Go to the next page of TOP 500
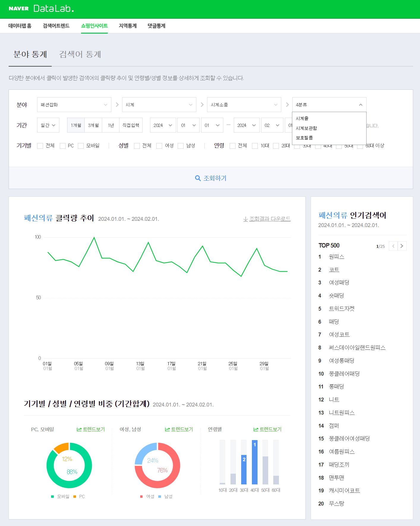Screen dimensions: 420x526 [402, 246]
